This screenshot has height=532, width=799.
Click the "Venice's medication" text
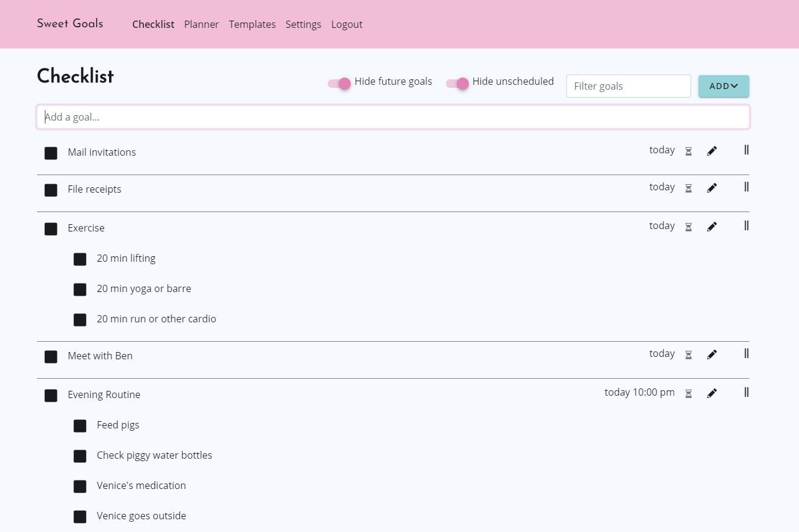(x=142, y=485)
